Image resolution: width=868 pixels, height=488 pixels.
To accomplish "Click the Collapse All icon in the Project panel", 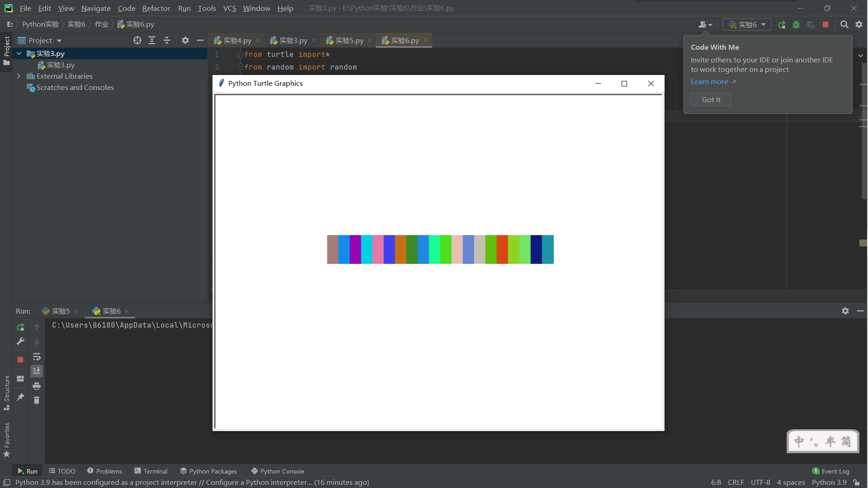I will click(x=167, y=41).
